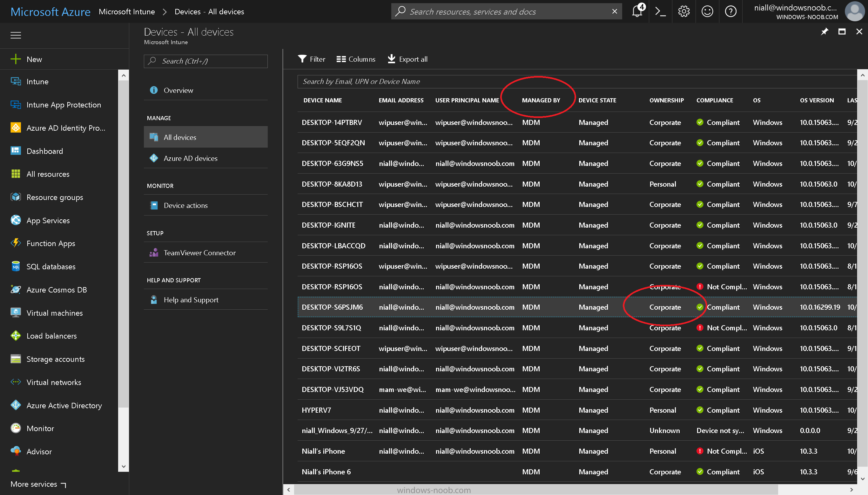Open the notifications bell

[x=637, y=11]
